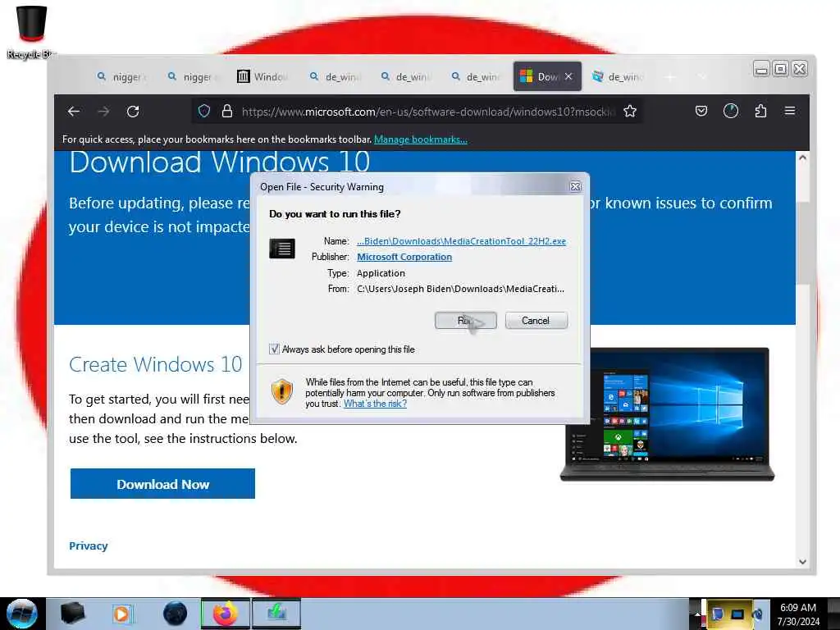Switch to the Windo... tab with archive icon
The width and height of the screenshot is (840, 630).
click(x=263, y=76)
